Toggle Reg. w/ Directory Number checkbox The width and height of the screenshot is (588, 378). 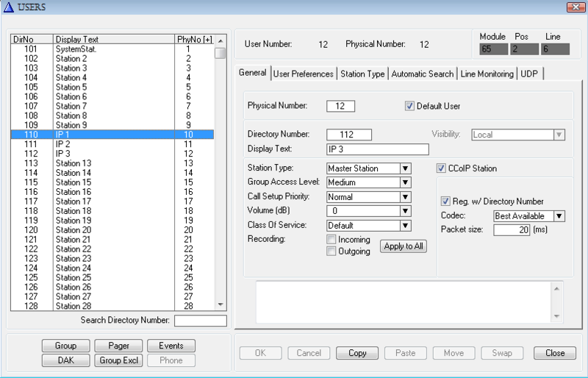pyautogui.click(x=445, y=202)
